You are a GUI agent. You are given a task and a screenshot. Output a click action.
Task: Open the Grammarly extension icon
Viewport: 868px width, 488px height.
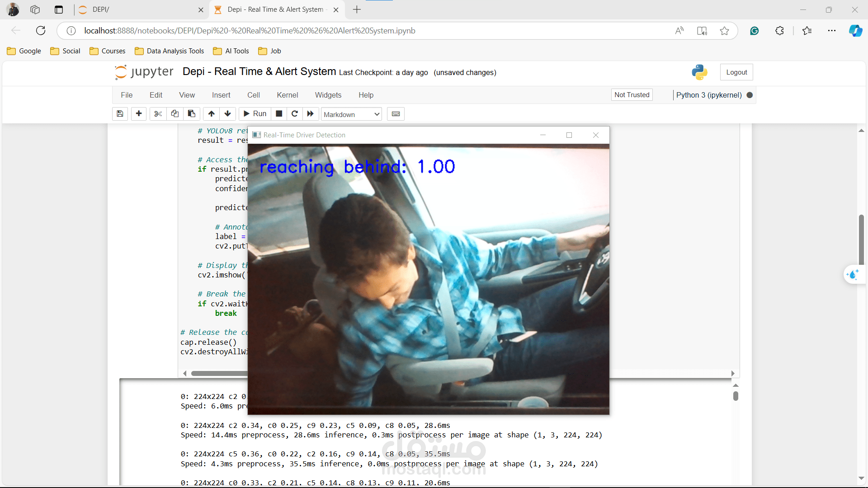754,31
